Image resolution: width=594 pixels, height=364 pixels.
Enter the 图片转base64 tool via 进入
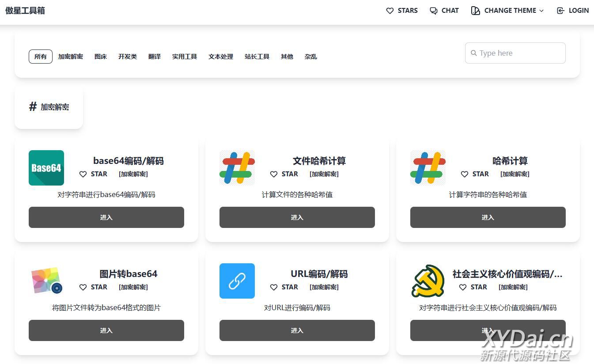(x=106, y=330)
